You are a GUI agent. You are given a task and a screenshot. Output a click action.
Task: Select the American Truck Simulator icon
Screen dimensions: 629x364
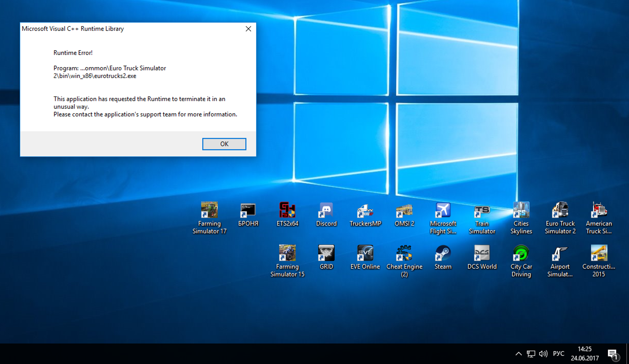click(x=599, y=218)
